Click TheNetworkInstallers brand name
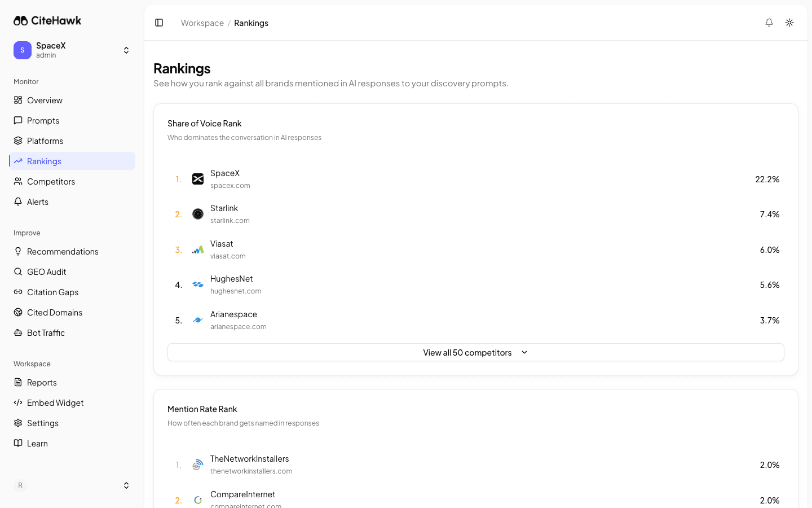812x508 pixels. pos(250,459)
